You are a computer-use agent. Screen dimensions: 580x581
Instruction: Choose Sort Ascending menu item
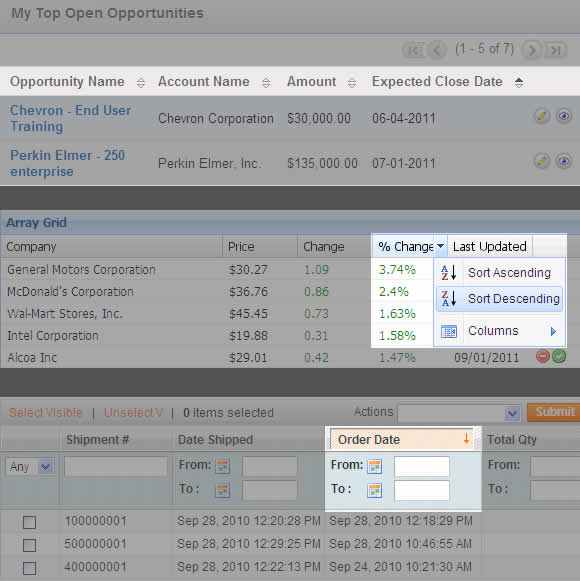tap(500, 273)
